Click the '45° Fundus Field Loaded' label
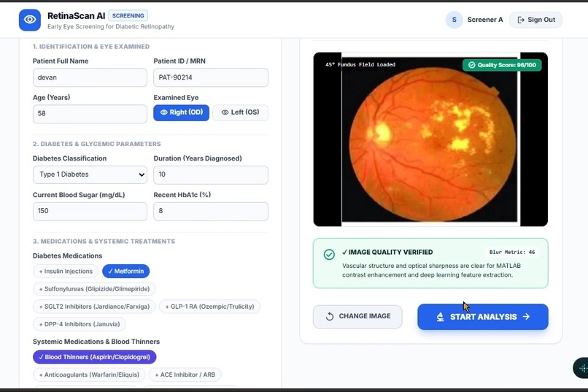The height and width of the screenshot is (392, 588). (x=360, y=64)
